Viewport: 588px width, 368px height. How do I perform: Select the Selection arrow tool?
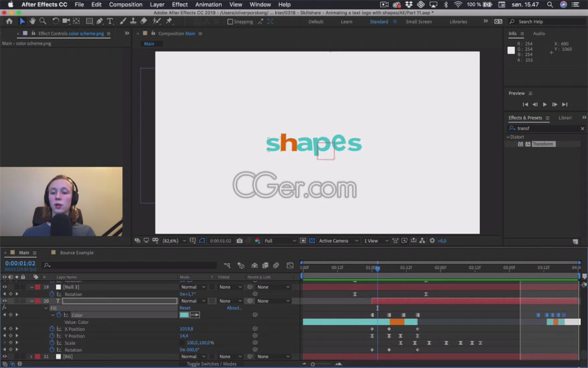(22, 21)
